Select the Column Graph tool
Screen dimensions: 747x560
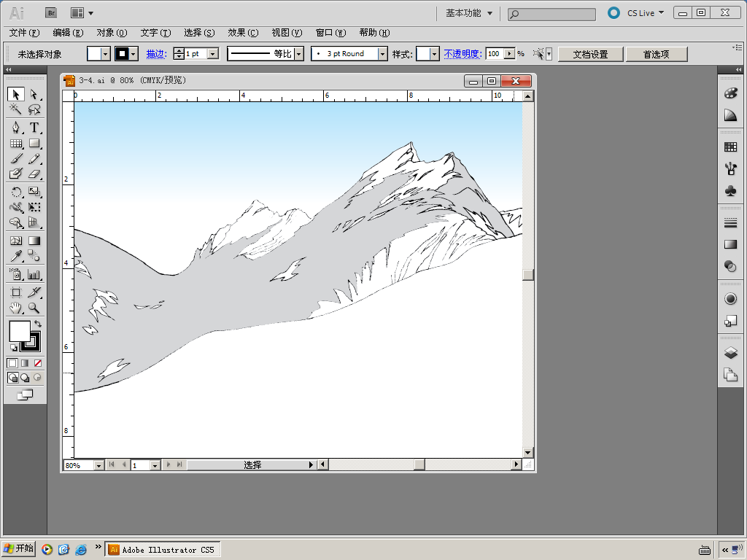point(34,274)
